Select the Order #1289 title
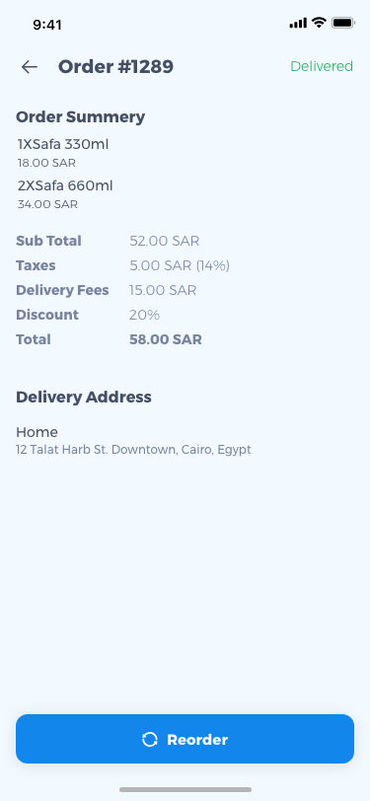 [116, 66]
